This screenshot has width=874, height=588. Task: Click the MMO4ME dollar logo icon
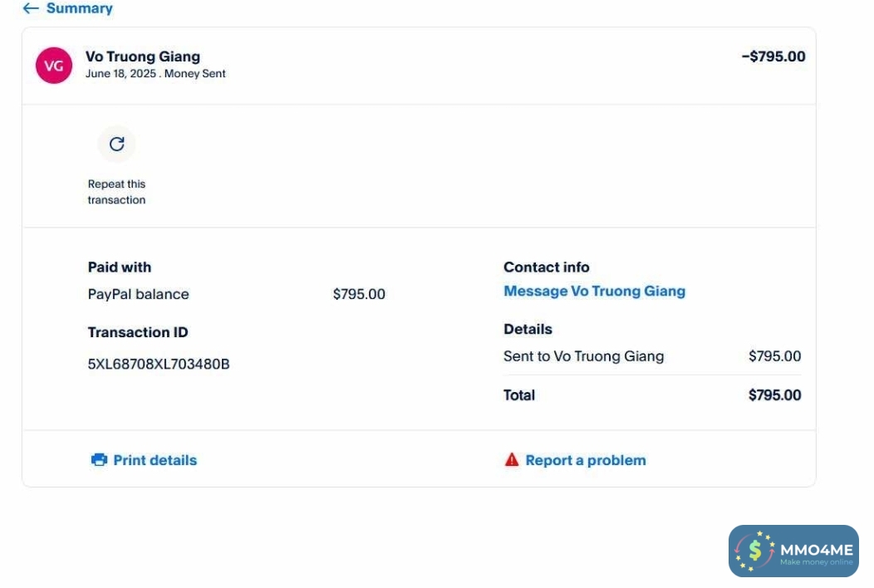(x=754, y=551)
